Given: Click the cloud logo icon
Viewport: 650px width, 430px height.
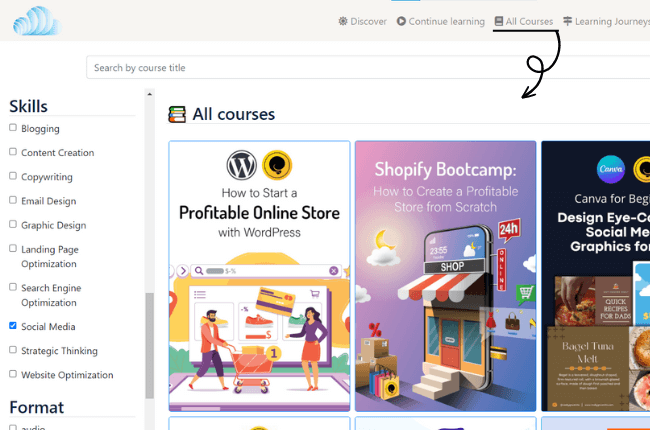Looking at the screenshot, I should click(37, 21).
